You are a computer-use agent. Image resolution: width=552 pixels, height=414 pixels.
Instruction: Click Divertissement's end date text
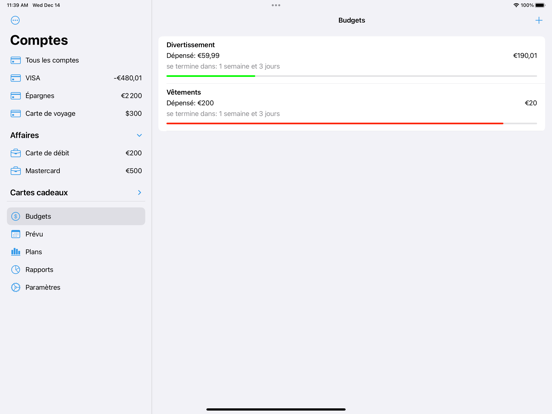click(x=223, y=66)
